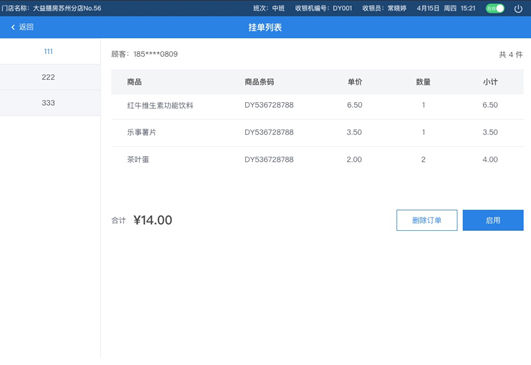531x365 pixels.
Task: Click the cashier machine number DY001
Action: coord(342,8)
